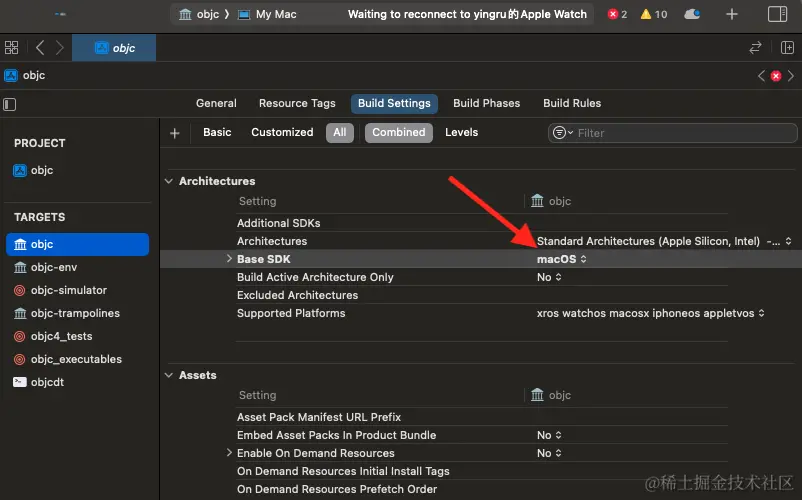The image size is (802, 500).
Task: Collapse the Assets section
Action: pyautogui.click(x=169, y=375)
